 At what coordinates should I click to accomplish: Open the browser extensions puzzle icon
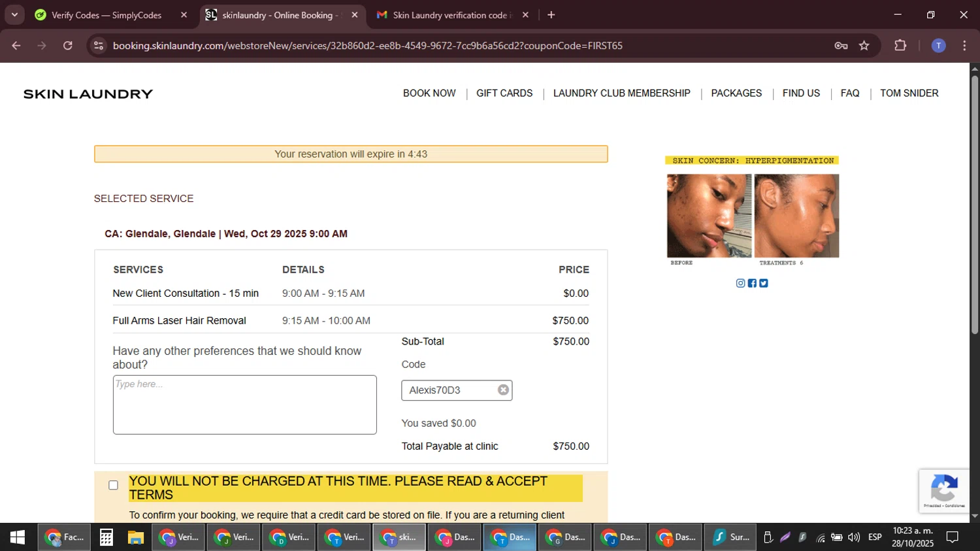tap(900, 46)
